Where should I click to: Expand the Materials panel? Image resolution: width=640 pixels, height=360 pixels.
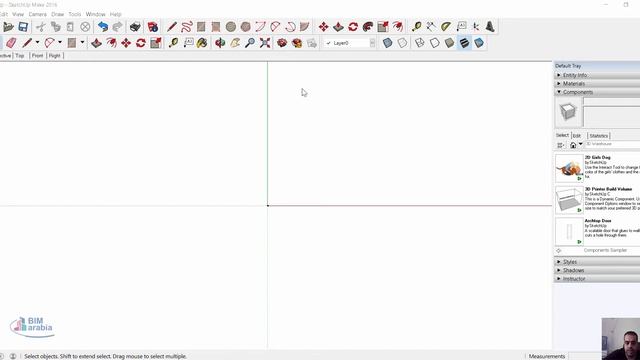(597, 84)
